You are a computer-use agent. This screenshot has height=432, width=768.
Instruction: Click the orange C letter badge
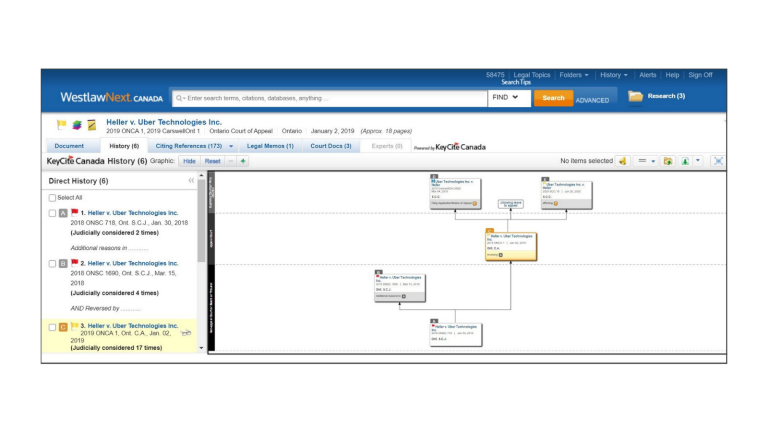pyautogui.click(x=63, y=327)
